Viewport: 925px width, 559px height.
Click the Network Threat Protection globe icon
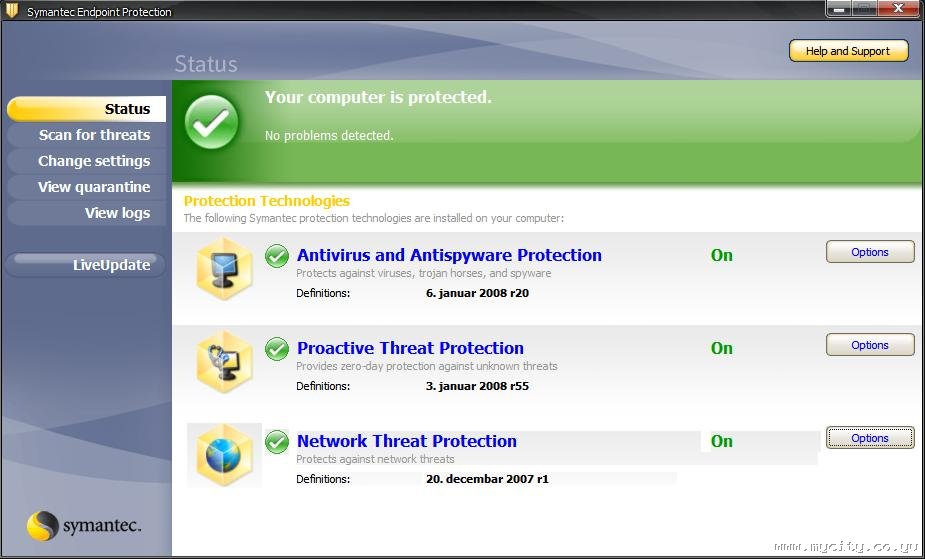coord(224,455)
